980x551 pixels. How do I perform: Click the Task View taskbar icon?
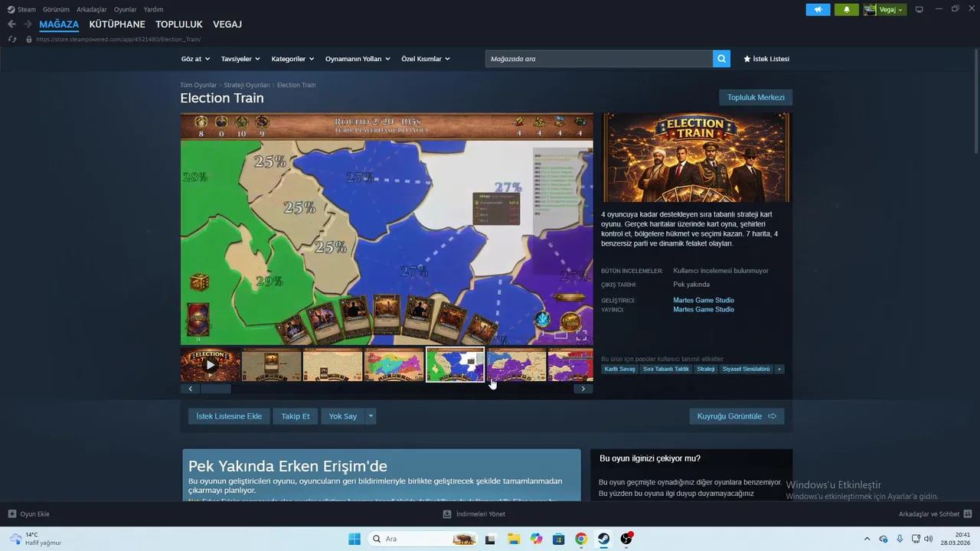point(490,539)
